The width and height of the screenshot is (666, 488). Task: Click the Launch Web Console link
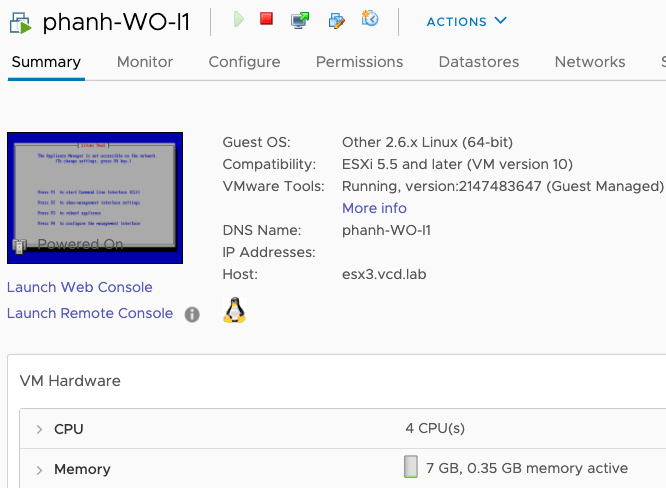(80, 287)
